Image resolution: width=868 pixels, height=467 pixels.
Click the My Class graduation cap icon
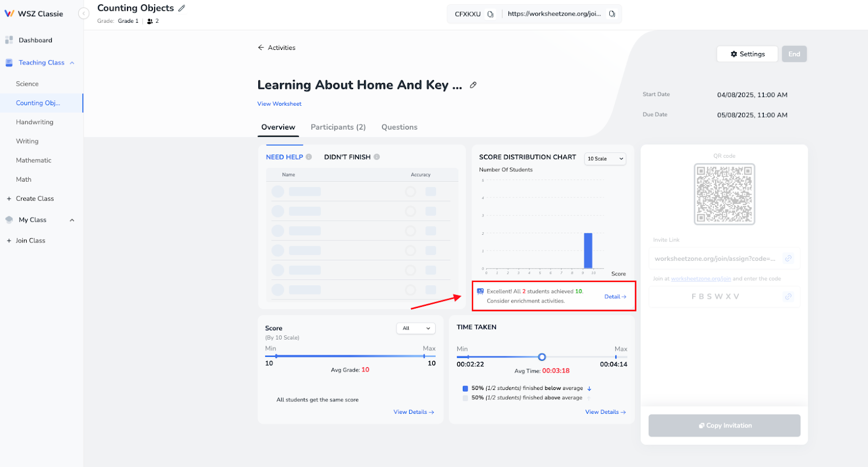(9, 220)
